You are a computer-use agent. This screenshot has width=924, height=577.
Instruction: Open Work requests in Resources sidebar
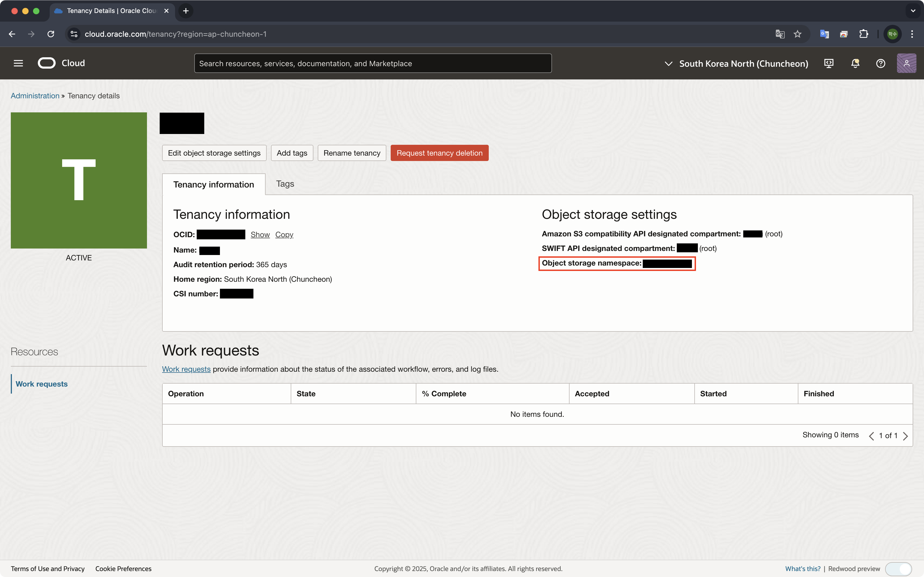(42, 384)
